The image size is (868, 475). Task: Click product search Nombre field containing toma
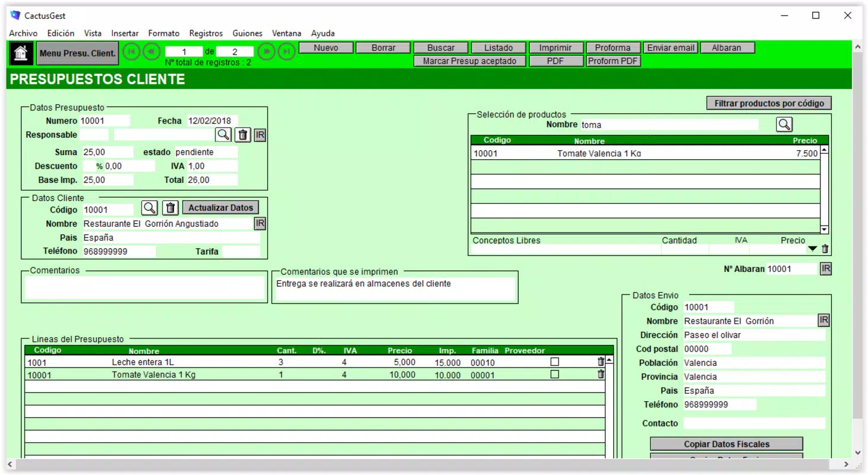point(669,125)
